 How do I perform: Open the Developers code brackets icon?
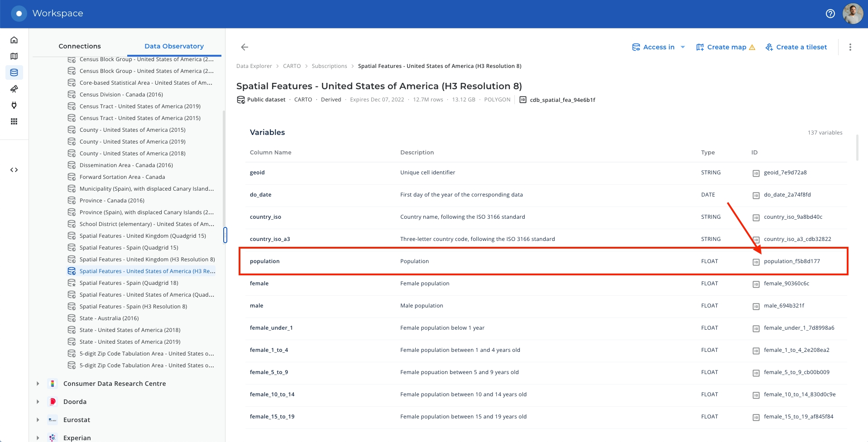coord(14,170)
